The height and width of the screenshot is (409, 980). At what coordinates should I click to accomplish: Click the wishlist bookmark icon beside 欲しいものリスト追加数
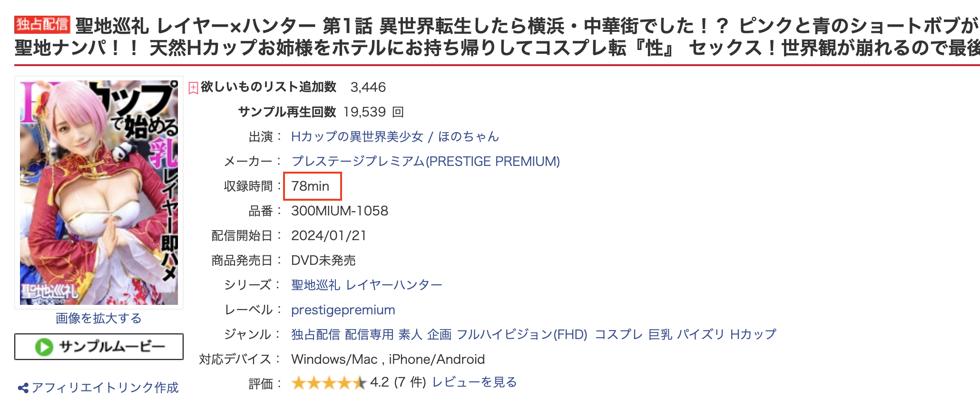pos(193,88)
